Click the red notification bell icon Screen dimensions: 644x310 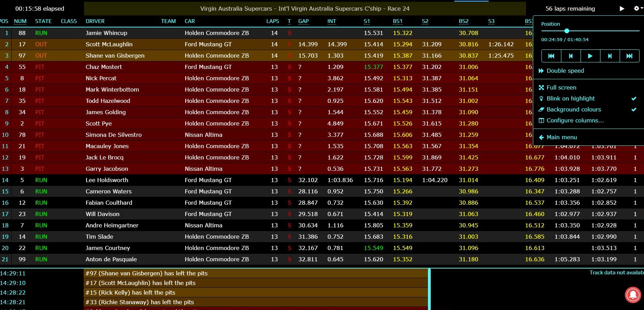coord(633,295)
